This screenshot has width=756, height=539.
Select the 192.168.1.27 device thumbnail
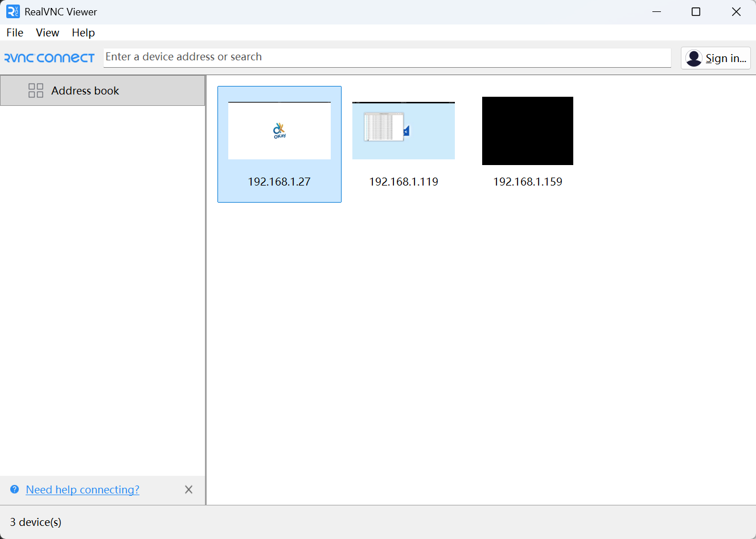point(280,131)
